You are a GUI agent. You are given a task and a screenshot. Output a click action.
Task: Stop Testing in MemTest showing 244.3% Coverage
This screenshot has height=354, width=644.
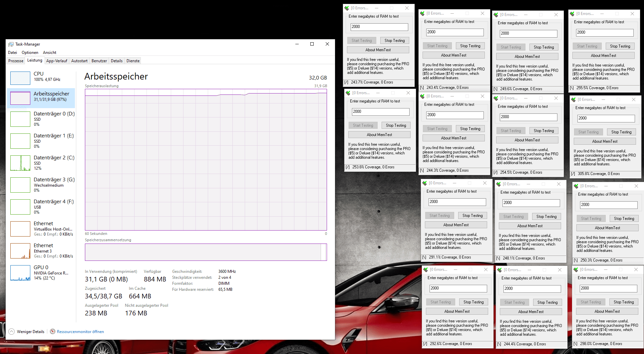(x=470, y=129)
